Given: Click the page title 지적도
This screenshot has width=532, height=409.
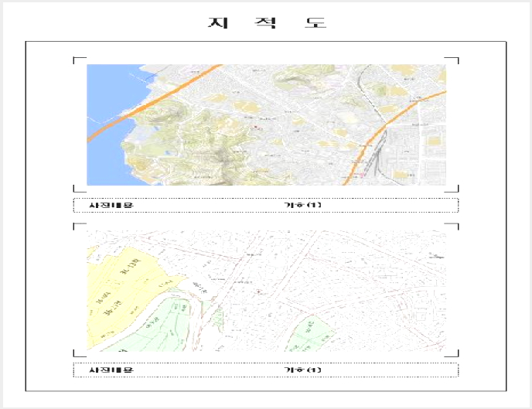Looking at the screenshot, I should (267, 22).
